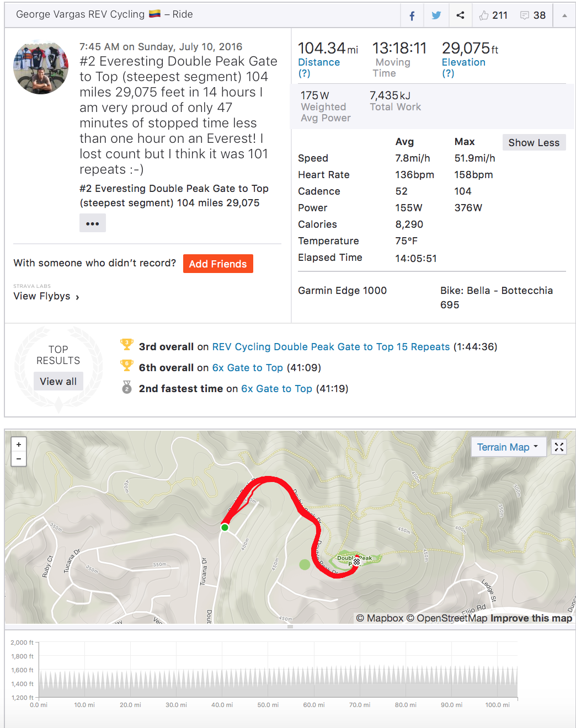Collapse stats with Show Less

tap(534, 143)
